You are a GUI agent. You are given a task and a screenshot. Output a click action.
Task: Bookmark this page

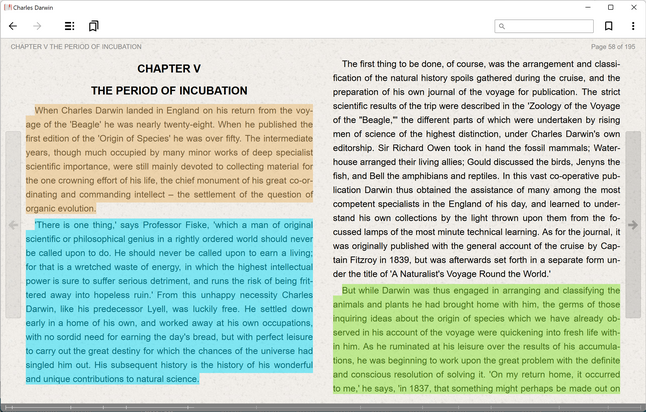[608, 26]
